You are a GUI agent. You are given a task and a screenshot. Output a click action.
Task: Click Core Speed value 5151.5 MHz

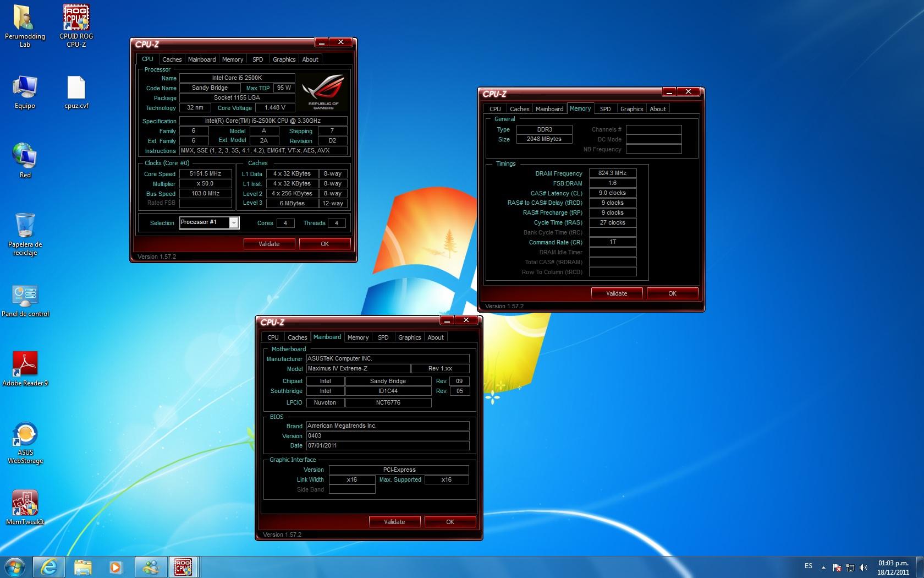206,173
